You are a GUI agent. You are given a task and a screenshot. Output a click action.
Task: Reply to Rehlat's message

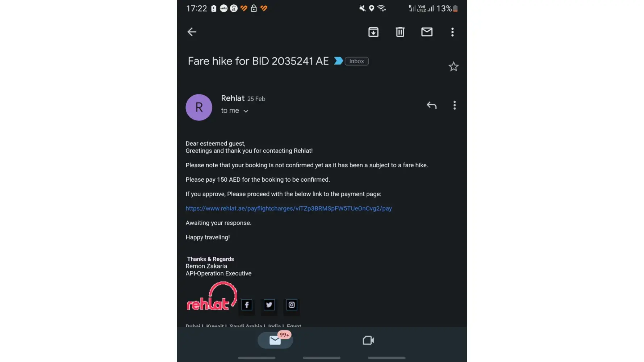431,105
